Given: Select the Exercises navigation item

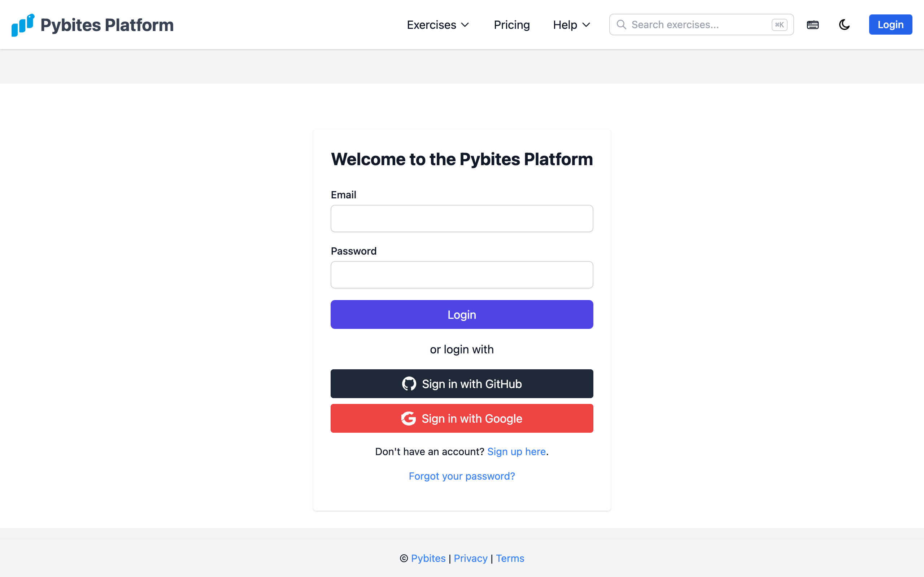Looking at the screenshot, I should (x=431, y=25).
